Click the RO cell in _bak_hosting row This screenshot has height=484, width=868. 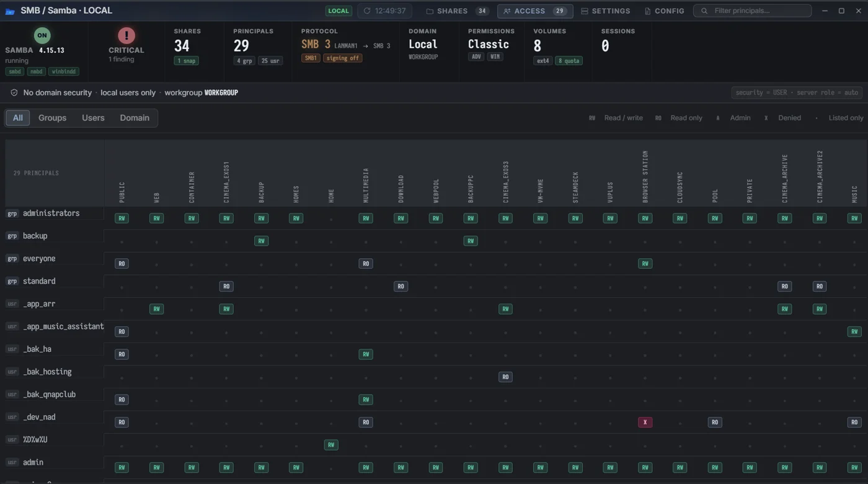click(x=505, y=377)
